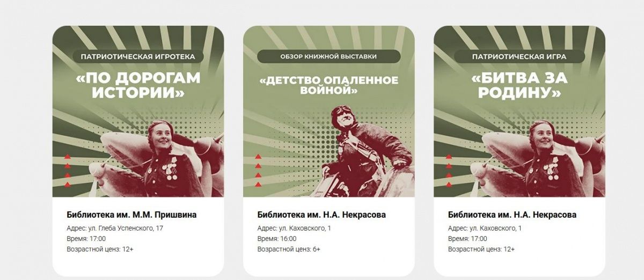Open the «Детство опаленное войной» poster image
Viewport: 644px width, 280px height.
[x=329, y=112]
